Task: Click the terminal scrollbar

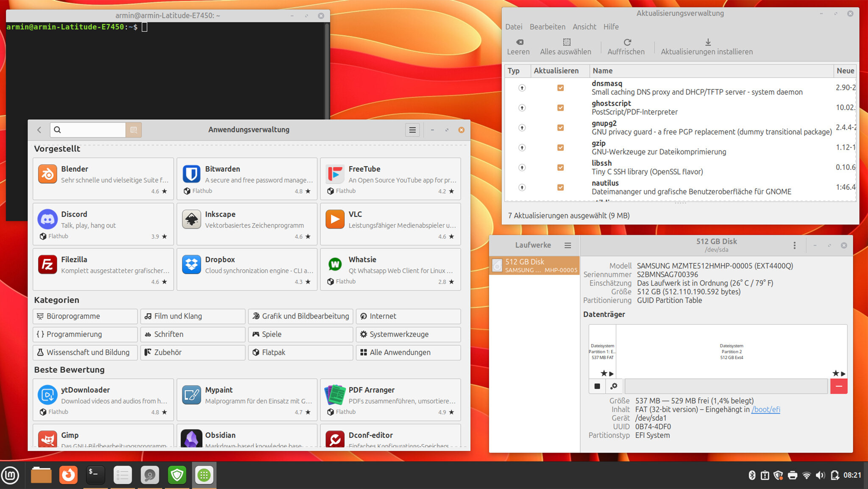Action: 327,70
